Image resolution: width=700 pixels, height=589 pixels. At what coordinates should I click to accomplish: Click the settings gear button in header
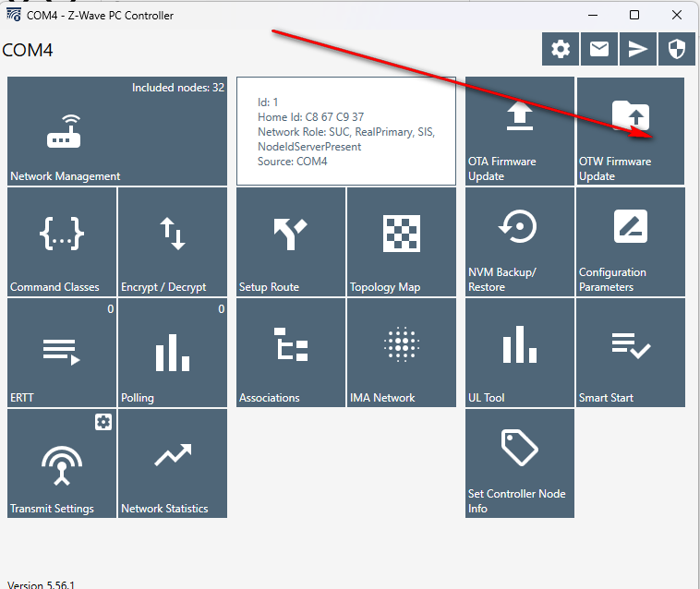click(561, 50)
